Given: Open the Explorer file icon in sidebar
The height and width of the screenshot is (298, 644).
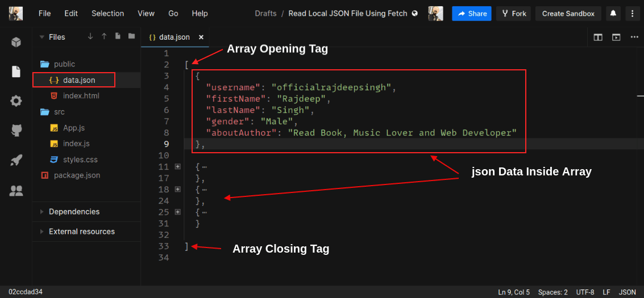Looking at the screenshot, I should point(16,72).
